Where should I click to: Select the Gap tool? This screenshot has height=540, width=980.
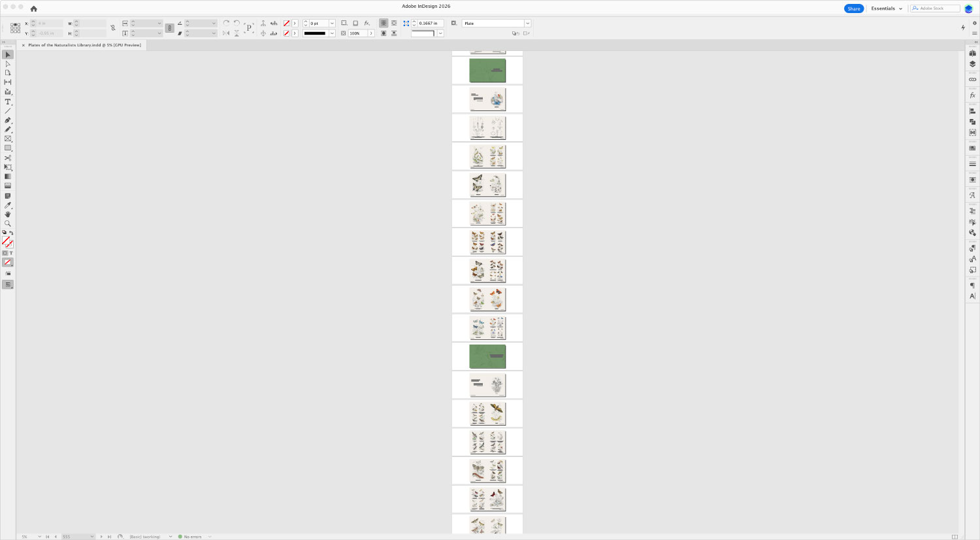(8, 82)
